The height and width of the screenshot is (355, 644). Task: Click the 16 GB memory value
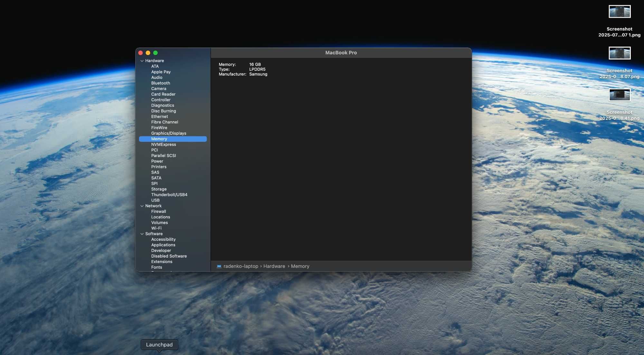click(255, 65)
